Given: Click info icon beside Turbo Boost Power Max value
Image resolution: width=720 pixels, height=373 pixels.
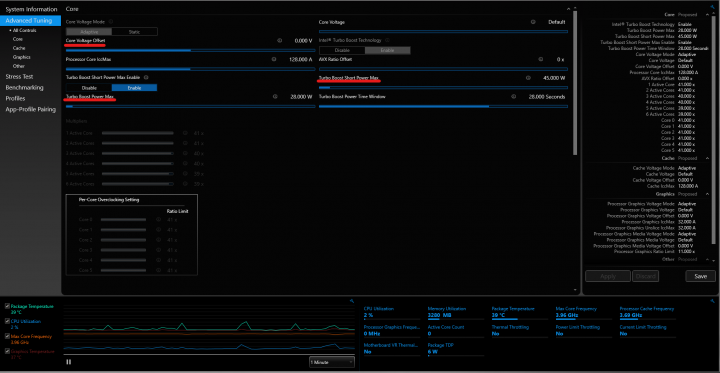Looking at the screenshot, I should tap(275, 96).
